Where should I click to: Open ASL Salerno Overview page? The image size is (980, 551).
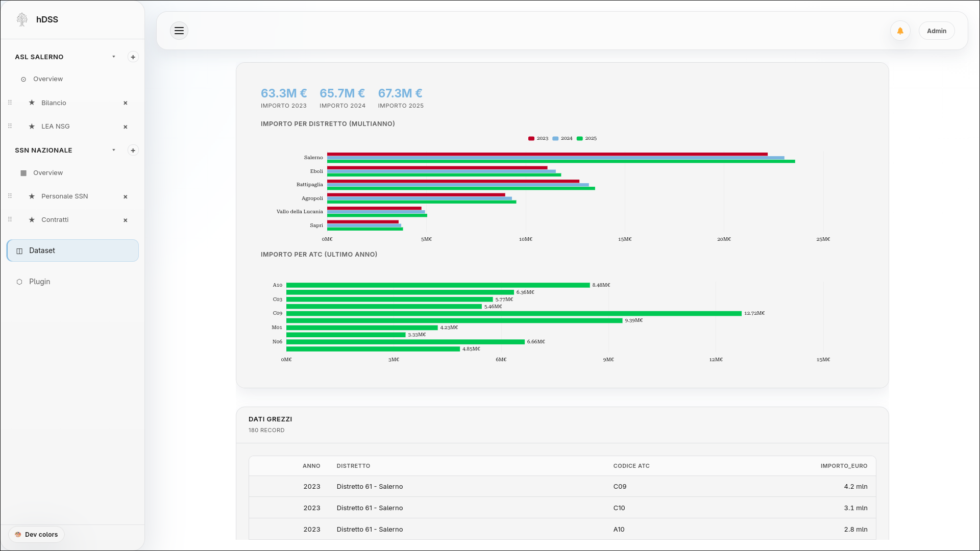[48, 79]
